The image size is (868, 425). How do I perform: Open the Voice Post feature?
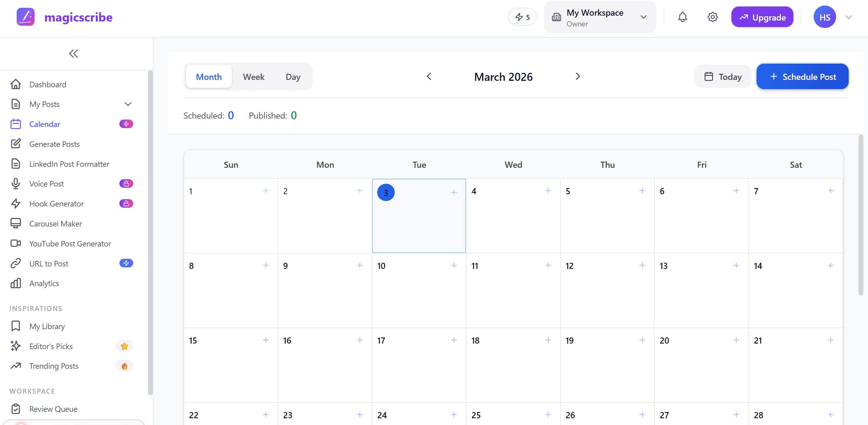tap(46, 183)
